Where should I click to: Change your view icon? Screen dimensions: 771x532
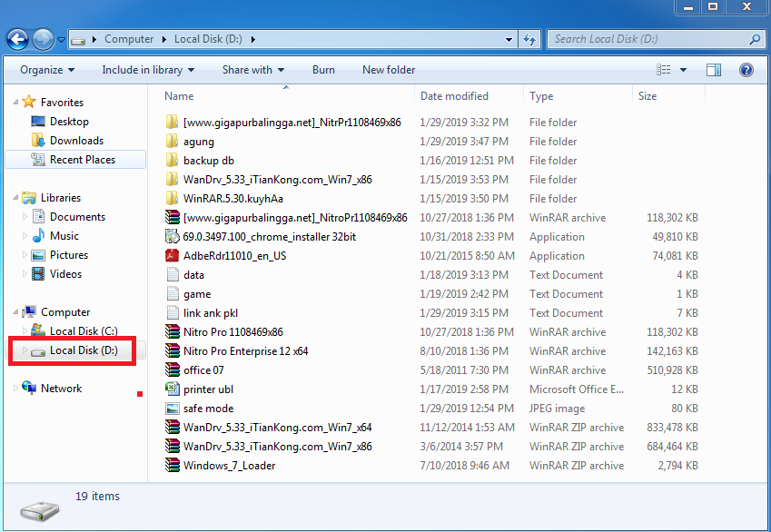coord(663,70)
